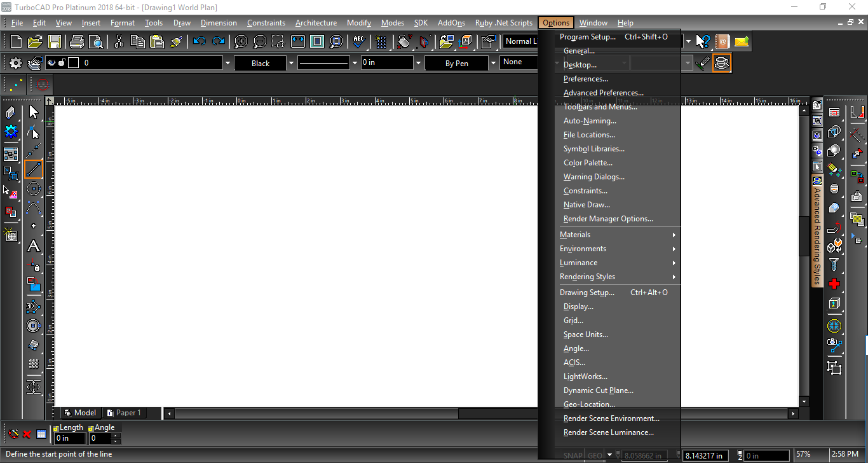
Task: Toggle the highlighted render teapot button
Action: tap(722, 63)
